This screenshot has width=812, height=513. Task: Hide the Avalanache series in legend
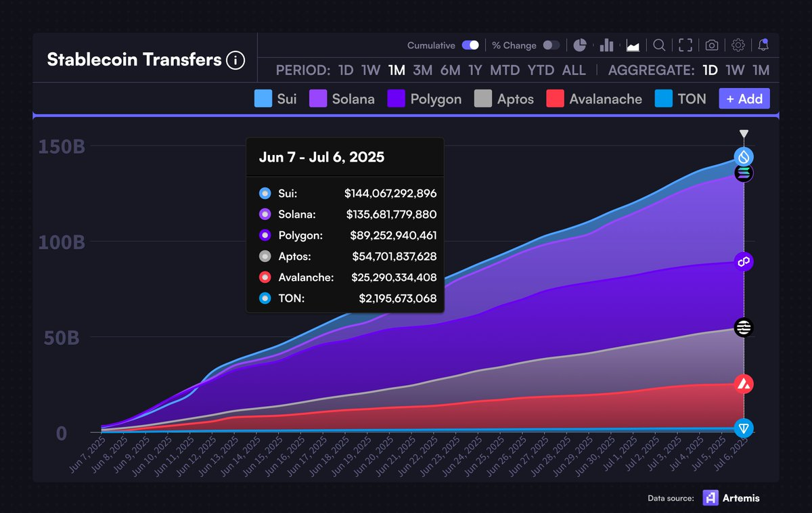[594, 99]
